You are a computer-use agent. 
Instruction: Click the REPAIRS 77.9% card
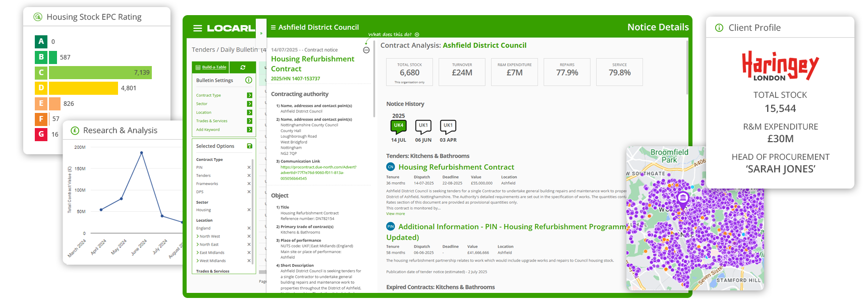(567, 72)
